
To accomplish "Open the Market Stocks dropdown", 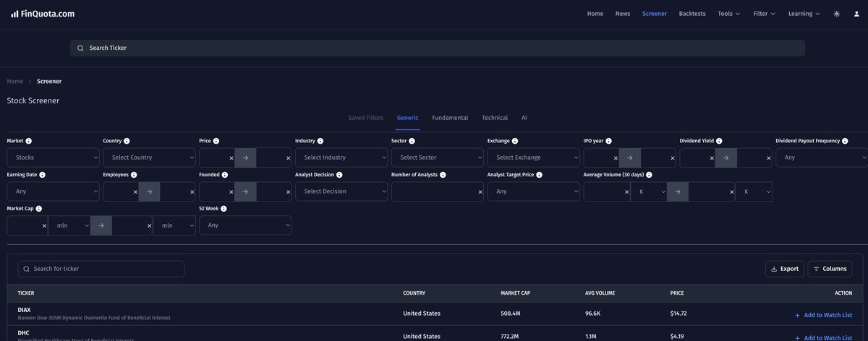I will click(54, 157).
